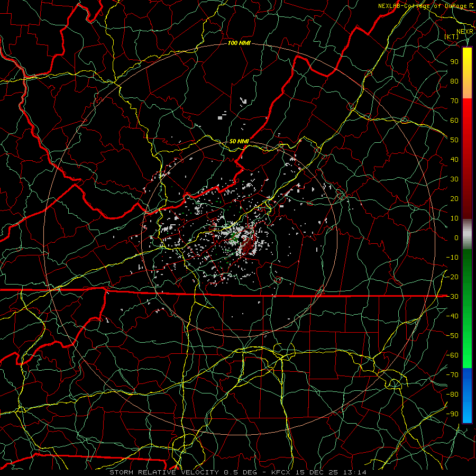Pick the gray zero-velocity color bar segment
This screenshot has height=476, width=476.
tap(467, 234)
